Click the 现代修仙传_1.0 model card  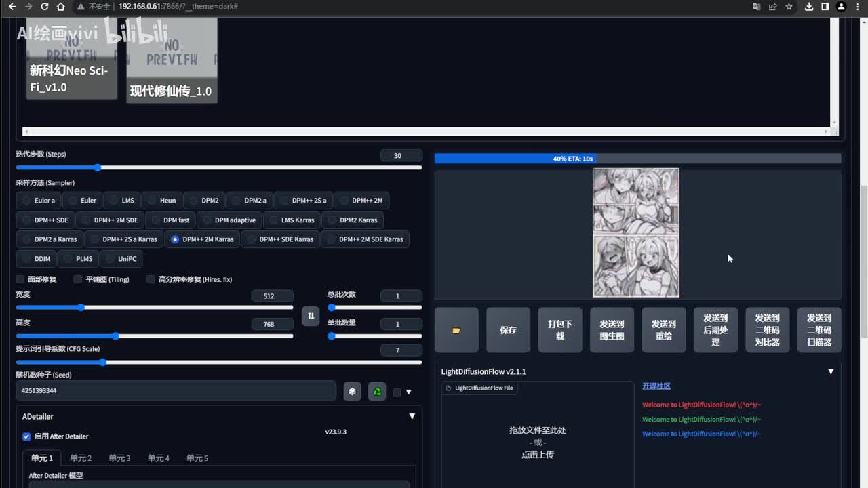tap(172, 61)
